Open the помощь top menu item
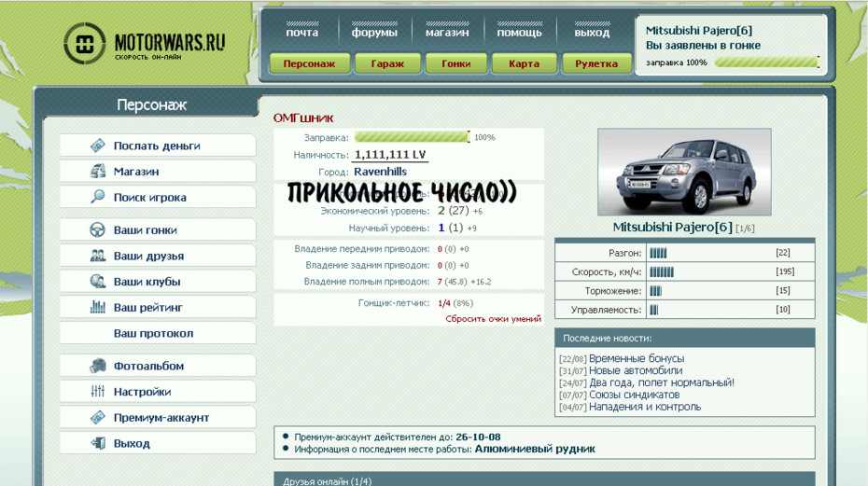868x486 pixels. [x=519, y=32]
